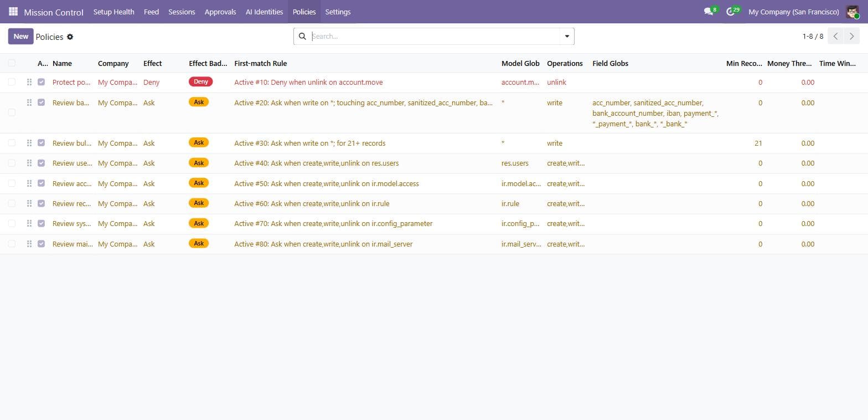Toggle the Active checkbox for Review sys... policy
The height and width of the screenshot is (420, 868).
(41, 223)
